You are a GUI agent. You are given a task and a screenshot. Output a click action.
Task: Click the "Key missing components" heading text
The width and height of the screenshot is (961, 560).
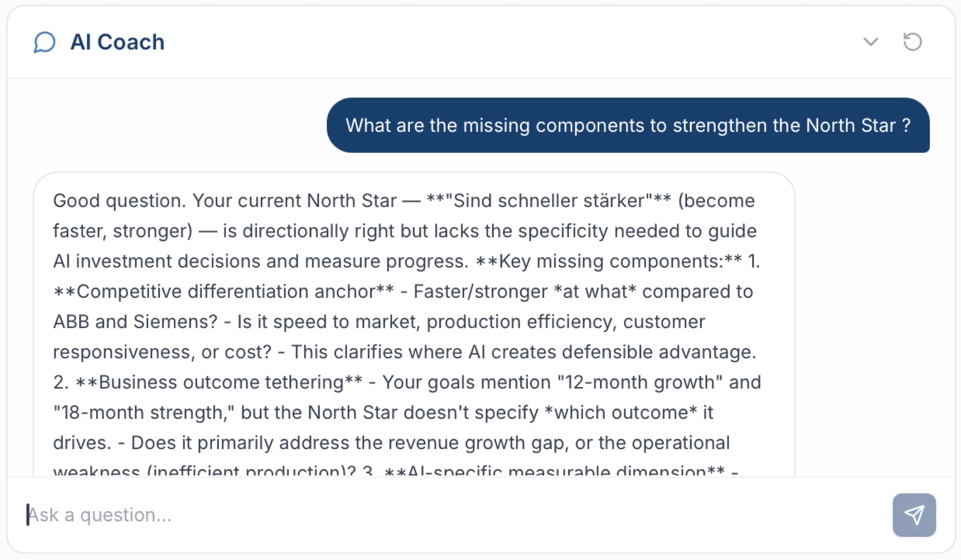click(611, 261)
